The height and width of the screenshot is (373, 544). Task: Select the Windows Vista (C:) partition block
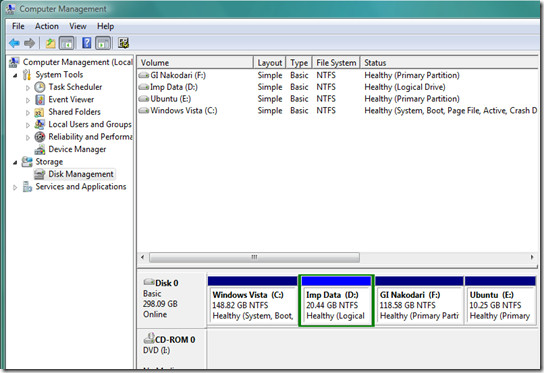pos(252,300)
